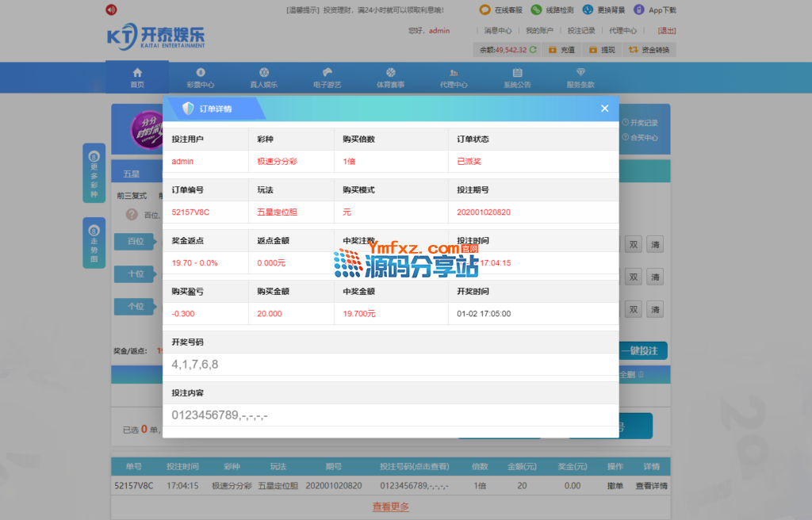This screenshot has height=520, width=812.
Task: Click 查看详情 for order 52157V8C
Action: (651, 486)
